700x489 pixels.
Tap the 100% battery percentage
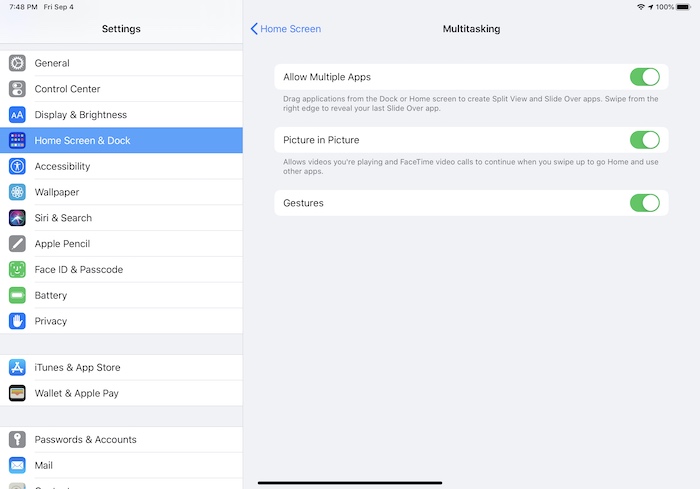[x=665, y=7]
